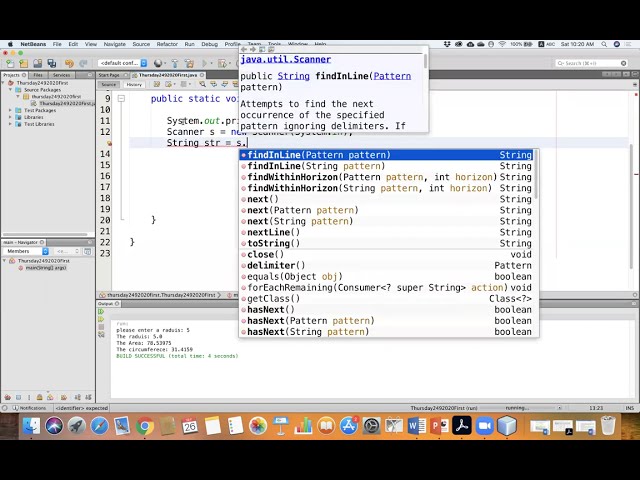
Task: Select toString() from completion list
Action: point(386,243)
